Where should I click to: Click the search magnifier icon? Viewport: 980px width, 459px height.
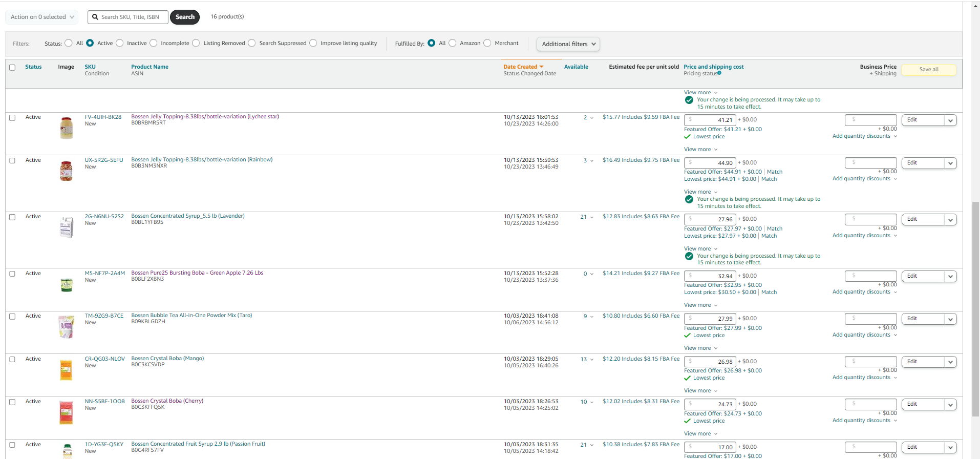click(x=95, y=17)
